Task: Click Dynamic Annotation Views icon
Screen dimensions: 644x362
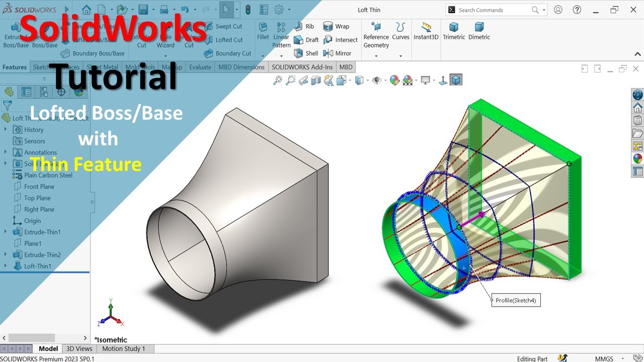Action: click(x=329, y=80)
